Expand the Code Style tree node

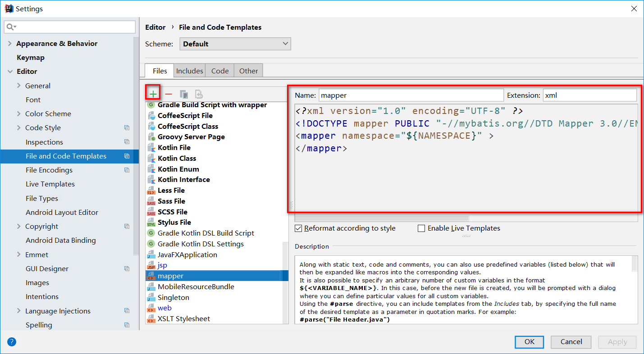[x=18, y=128]
